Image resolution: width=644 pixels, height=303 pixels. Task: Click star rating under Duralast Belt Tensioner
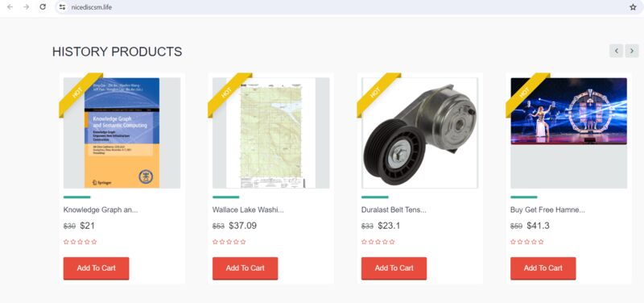tap(378, 242)
